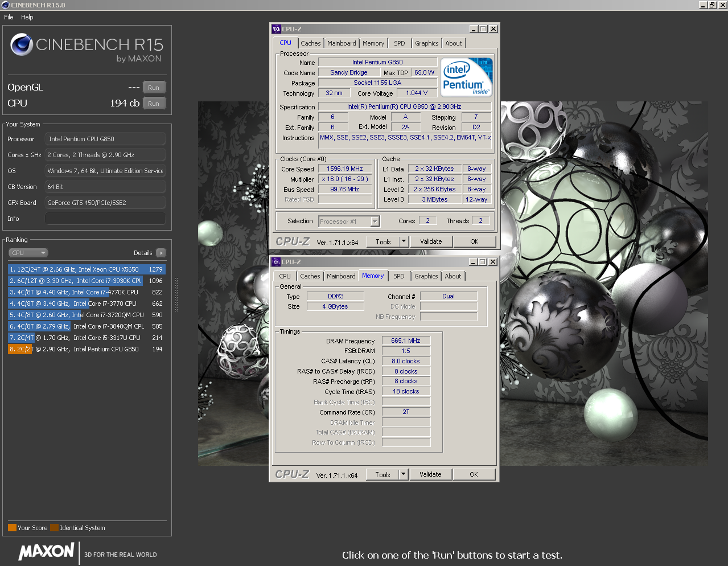Click OK in bottom CPU-Z window
This screenshot has width=728, height=566.
pos(474,474)
